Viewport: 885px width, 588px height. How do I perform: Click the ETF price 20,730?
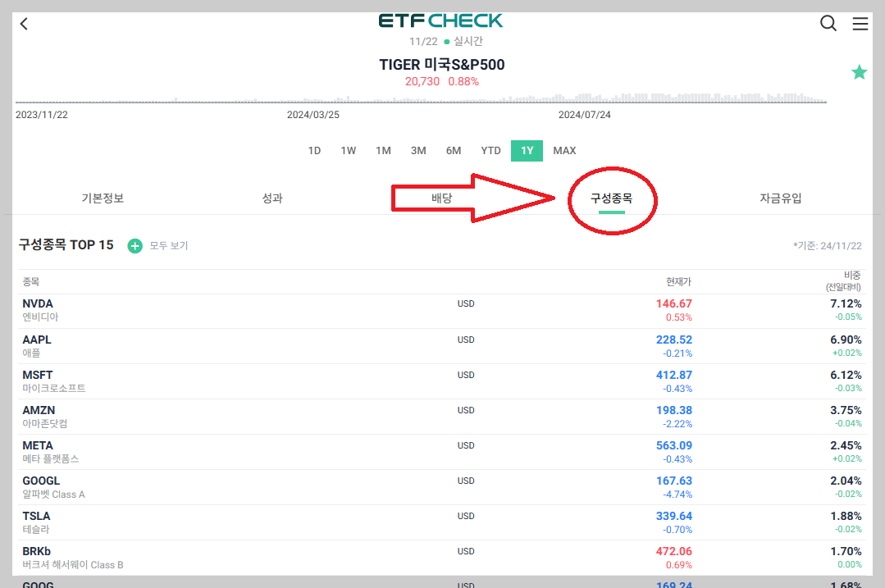[x=422, y=82]
